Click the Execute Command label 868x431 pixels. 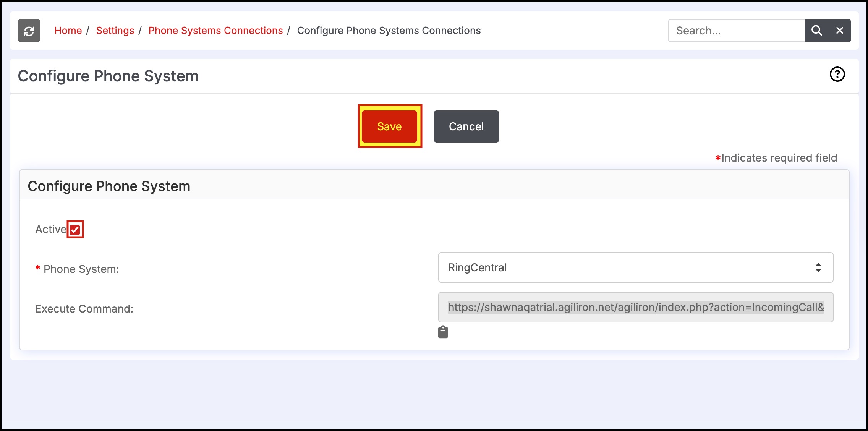click(x=84, y=309)
